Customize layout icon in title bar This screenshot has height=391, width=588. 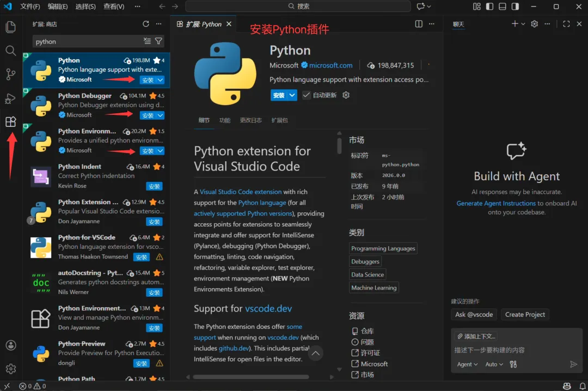[476, 7]
